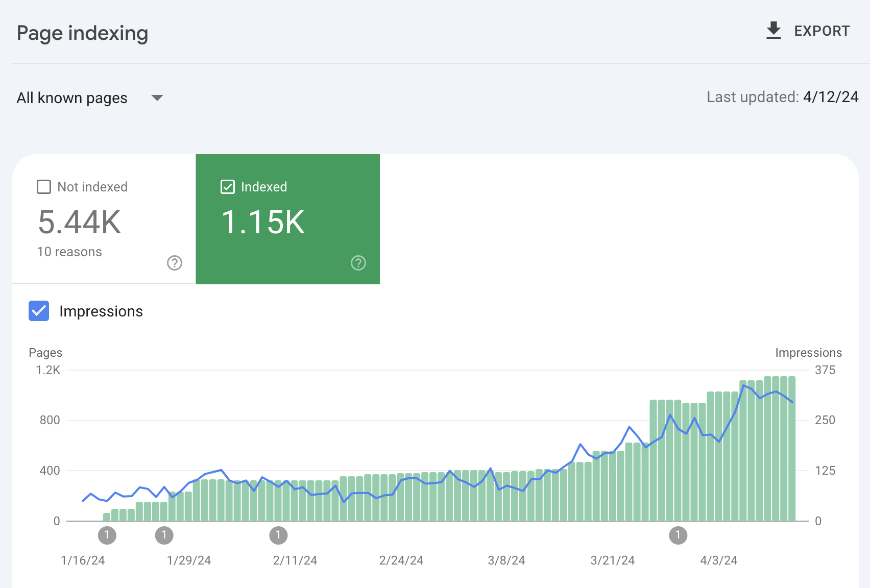The height and width of the screenshot is (588, 870).
Task: Expand the All known pages dropdown arrow
Action: coord(157,98)
